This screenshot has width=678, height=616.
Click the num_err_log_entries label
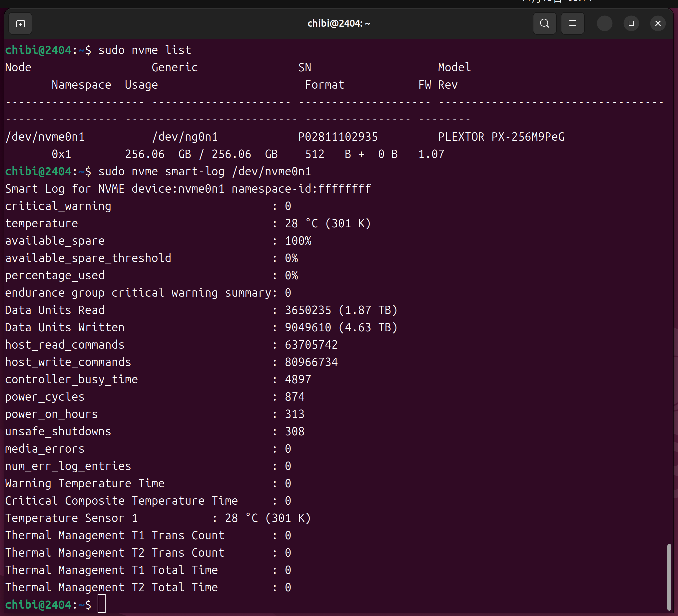(68, 466)
